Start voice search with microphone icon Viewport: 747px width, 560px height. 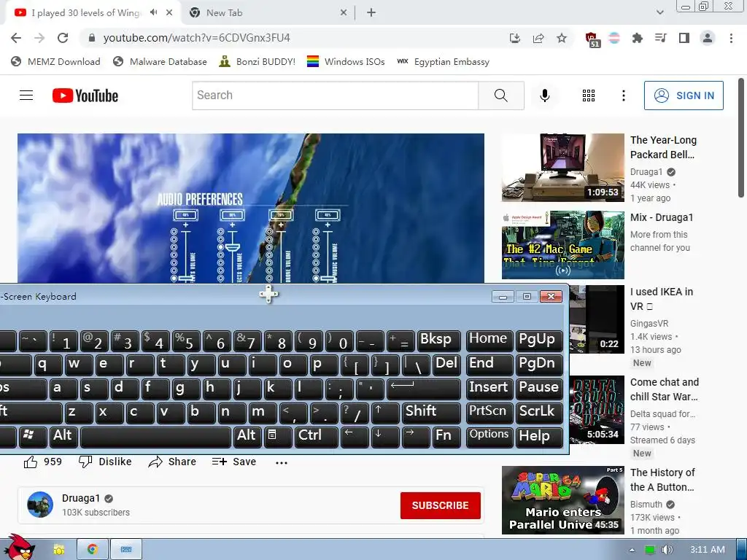pyautogui.click(x=544, y=96)
